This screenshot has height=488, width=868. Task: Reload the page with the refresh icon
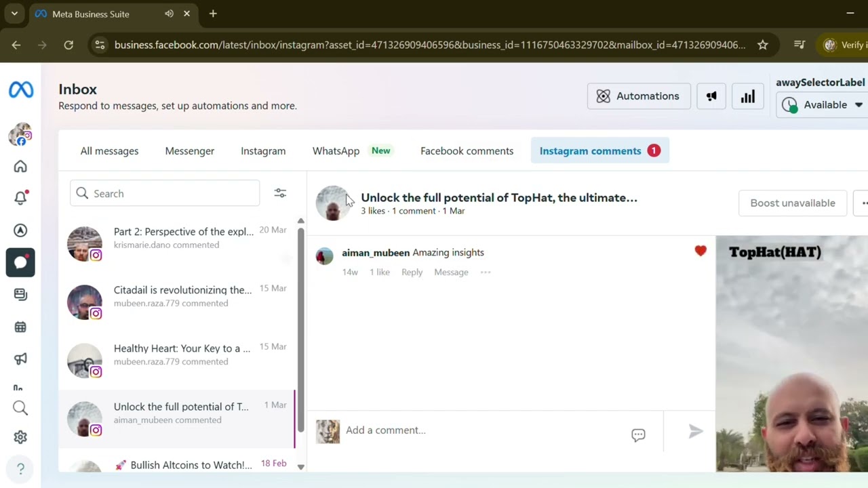[x=68, y=45]
